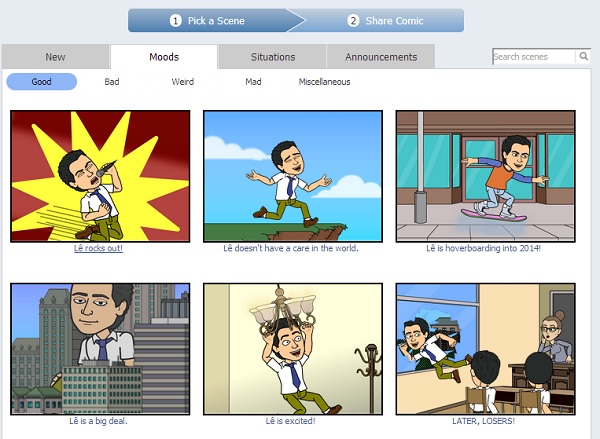This screenshot has height=439, width=600.
Task: Switch to the New tab
Action: (55, 57)
